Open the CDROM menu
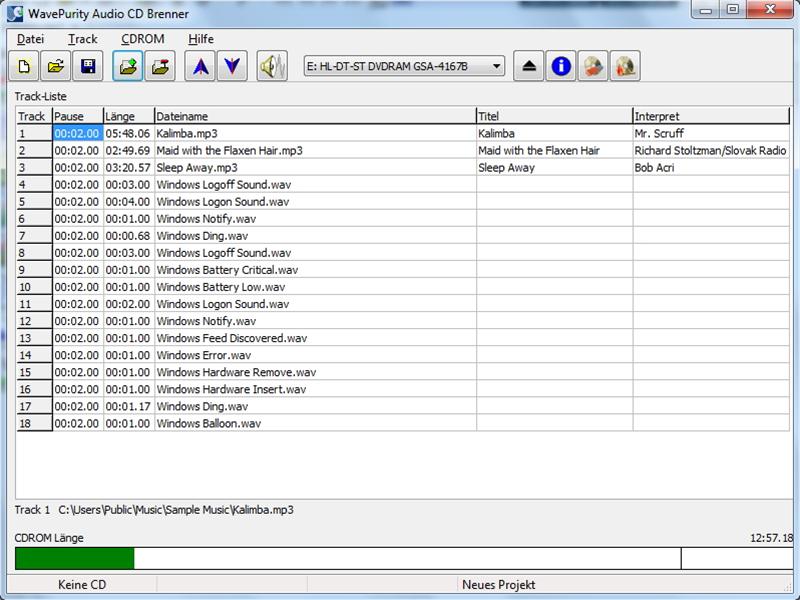The width and height of the screenshot is (800, 600). (143, 39)
